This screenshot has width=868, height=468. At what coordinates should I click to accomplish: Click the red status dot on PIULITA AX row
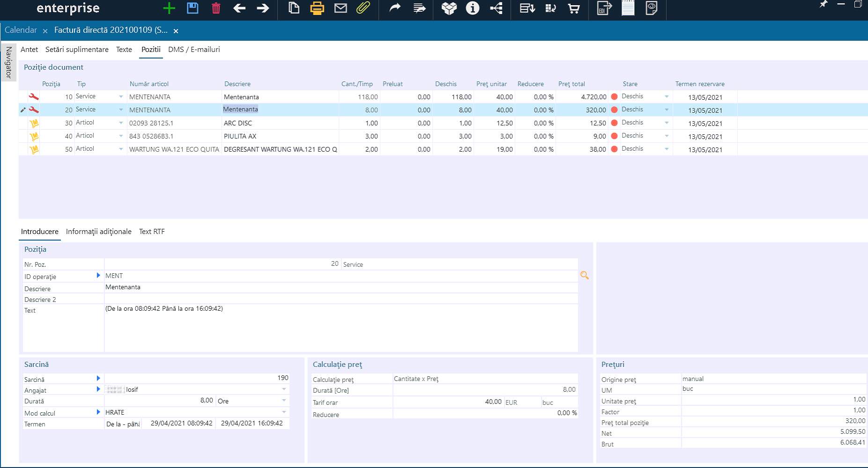click(x=614, y=136)
